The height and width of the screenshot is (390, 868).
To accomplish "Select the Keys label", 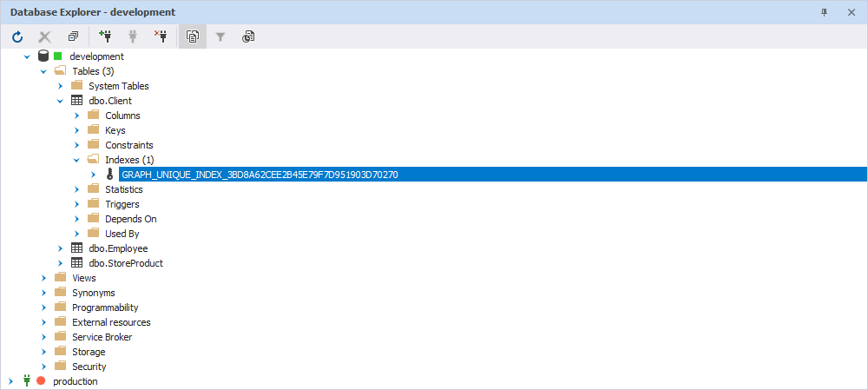I will (x=115, y=130).
